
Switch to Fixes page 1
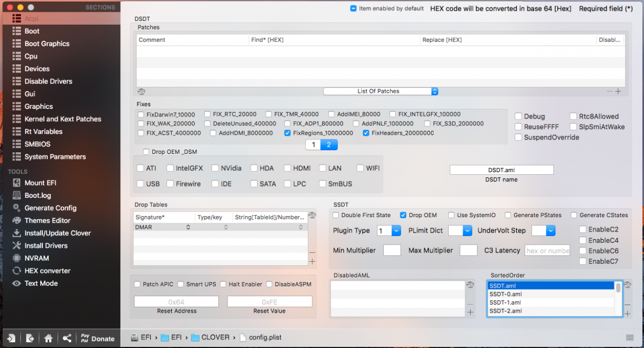click(312, 145)
